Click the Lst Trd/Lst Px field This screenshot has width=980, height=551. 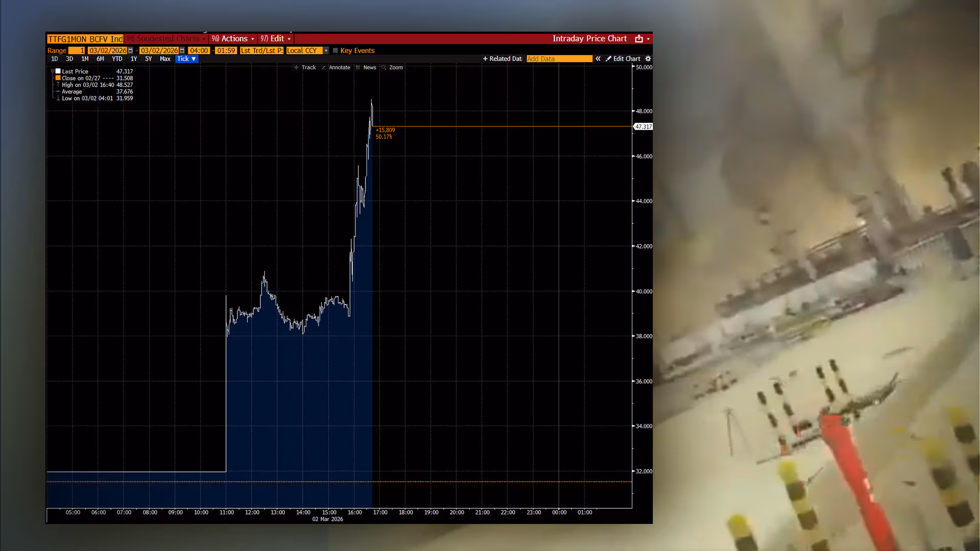(x=261, y=51)
